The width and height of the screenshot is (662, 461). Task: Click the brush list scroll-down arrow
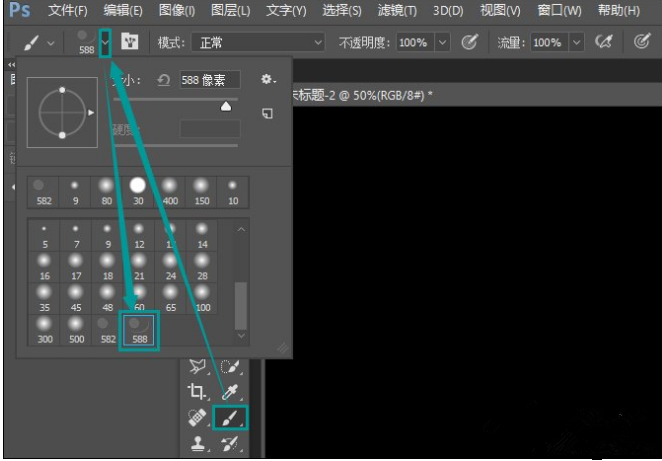tap(241, 336)
